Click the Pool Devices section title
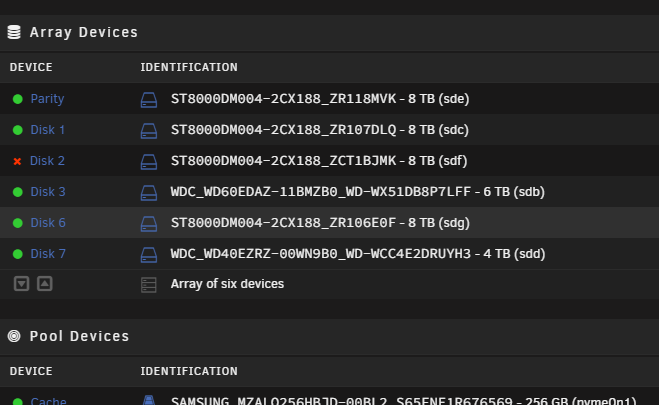 [x=79, y=336]
